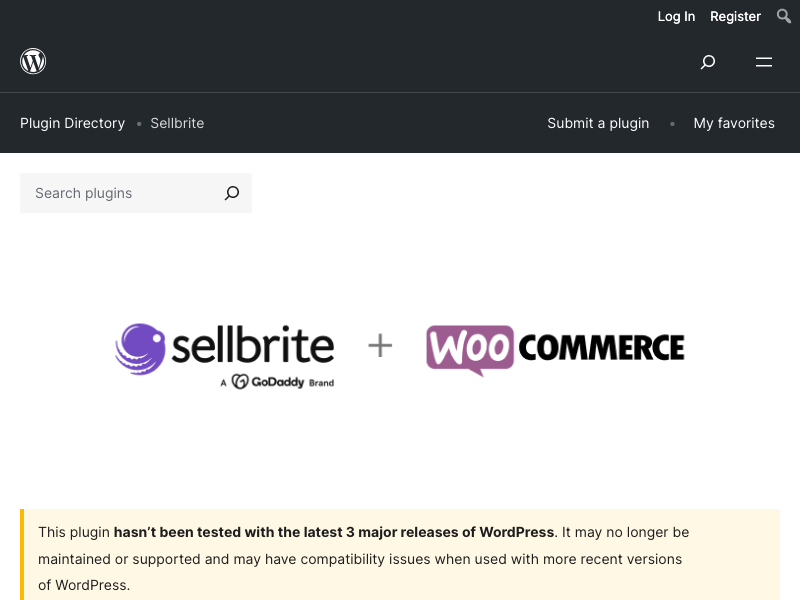Viewport: 800px width, 600px height.
Task: Submit plugin search via magnifier icon
Action: pyautogui.click(x=232, y=193)
